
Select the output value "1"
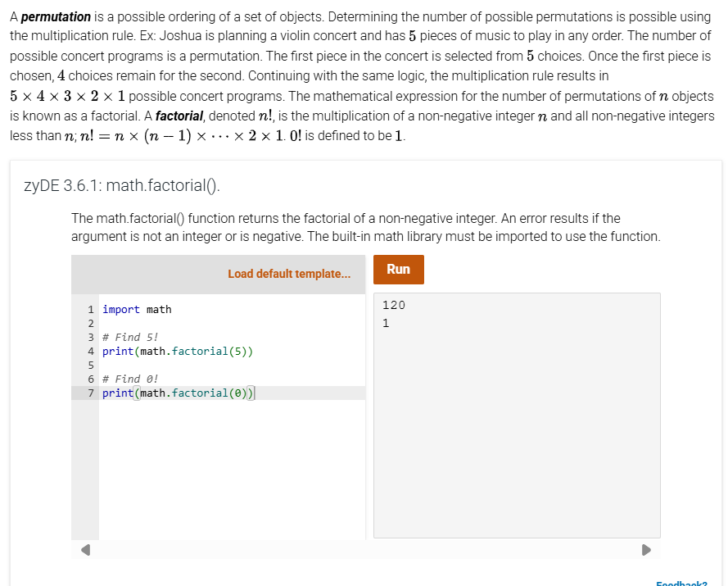(385, 322)
